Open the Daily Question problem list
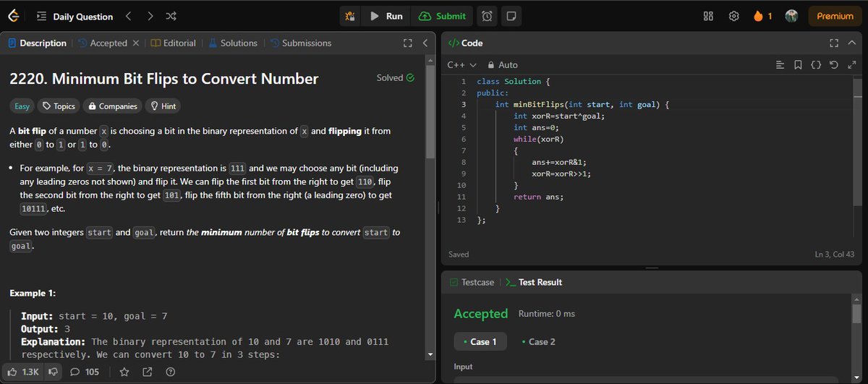This screenshot has height=384, width=868. point(75,17)
